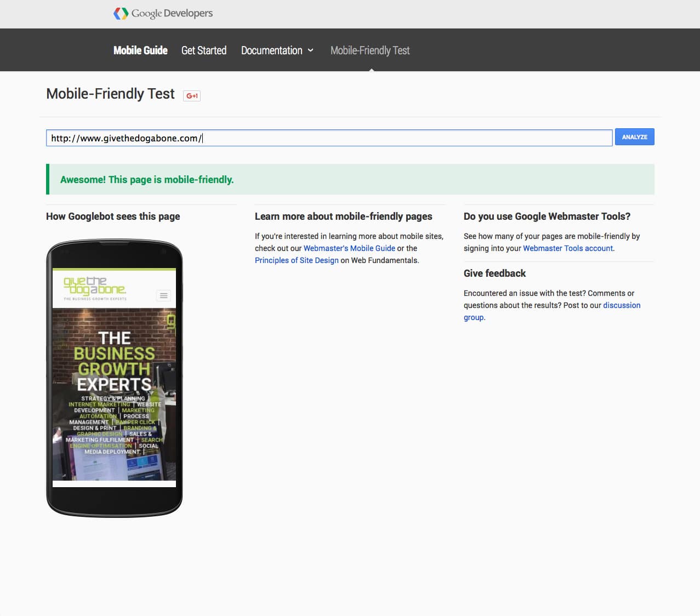This screenshot has width=700, height=616.
Task: Click the green mobile-friendly result banner
Action: pos(351,179)
